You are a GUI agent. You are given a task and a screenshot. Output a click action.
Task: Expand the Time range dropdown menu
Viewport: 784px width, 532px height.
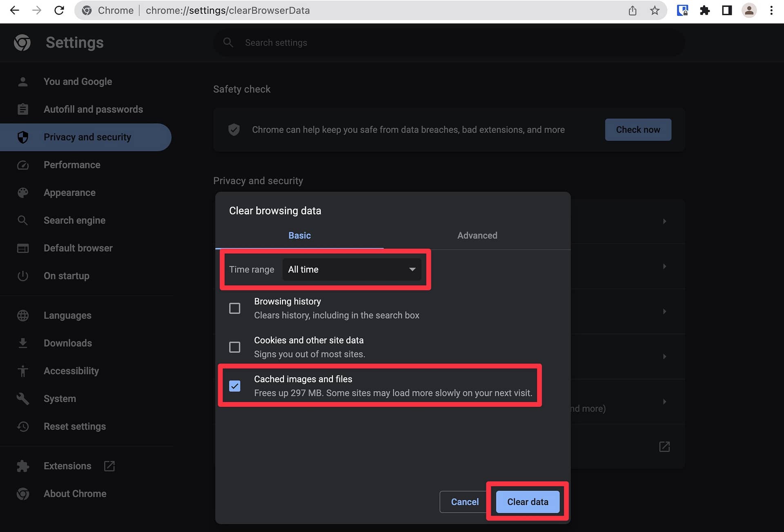352,270
